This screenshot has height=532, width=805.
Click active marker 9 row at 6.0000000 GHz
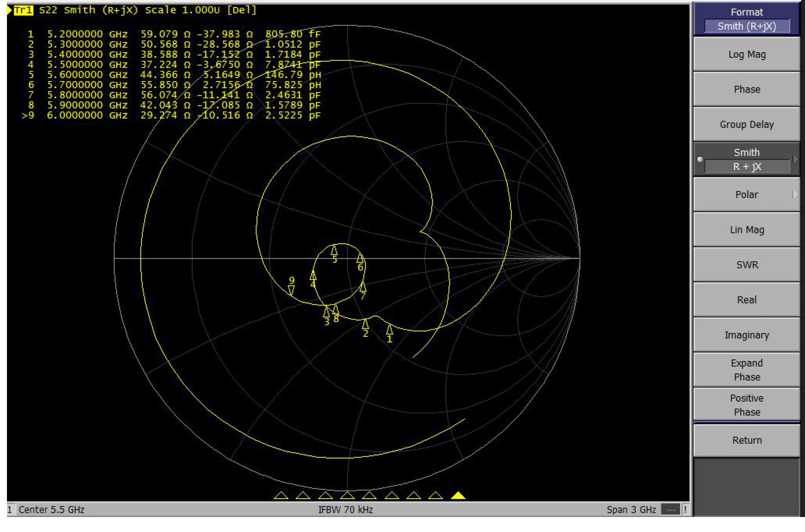pos(172,115)
